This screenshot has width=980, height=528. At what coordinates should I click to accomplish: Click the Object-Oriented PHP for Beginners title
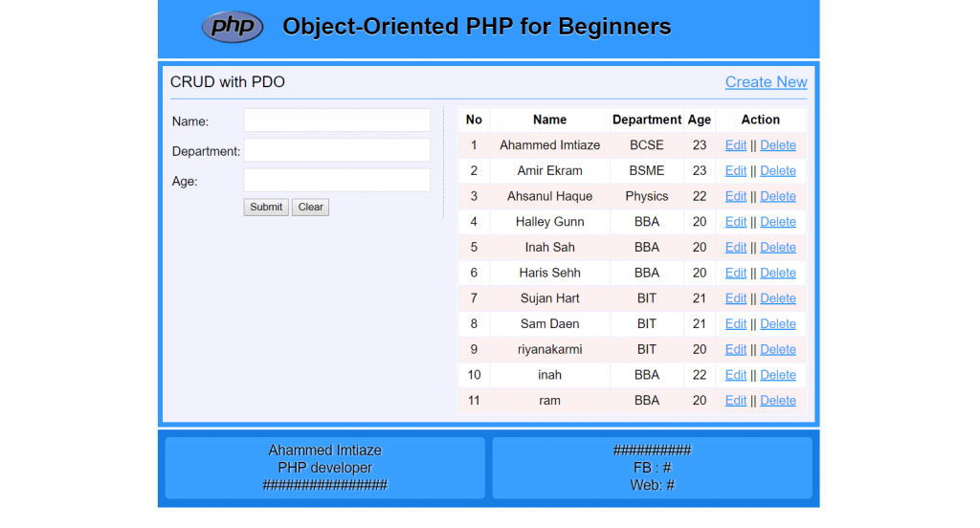[x=477, y=26]
